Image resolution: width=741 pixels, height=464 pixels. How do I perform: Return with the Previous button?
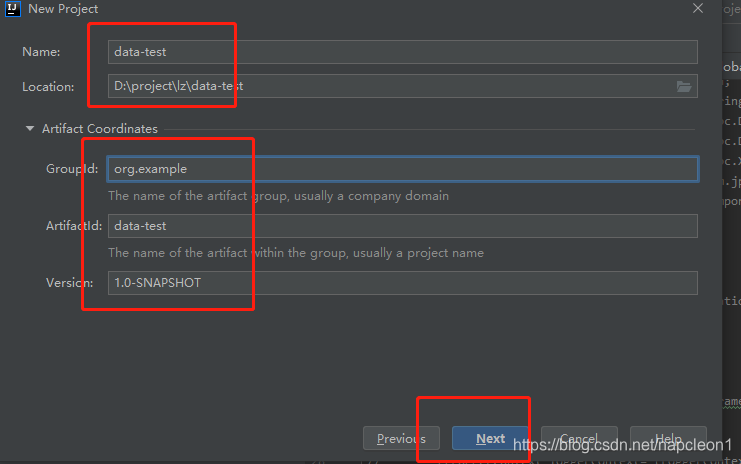click(x=401, y=438)
